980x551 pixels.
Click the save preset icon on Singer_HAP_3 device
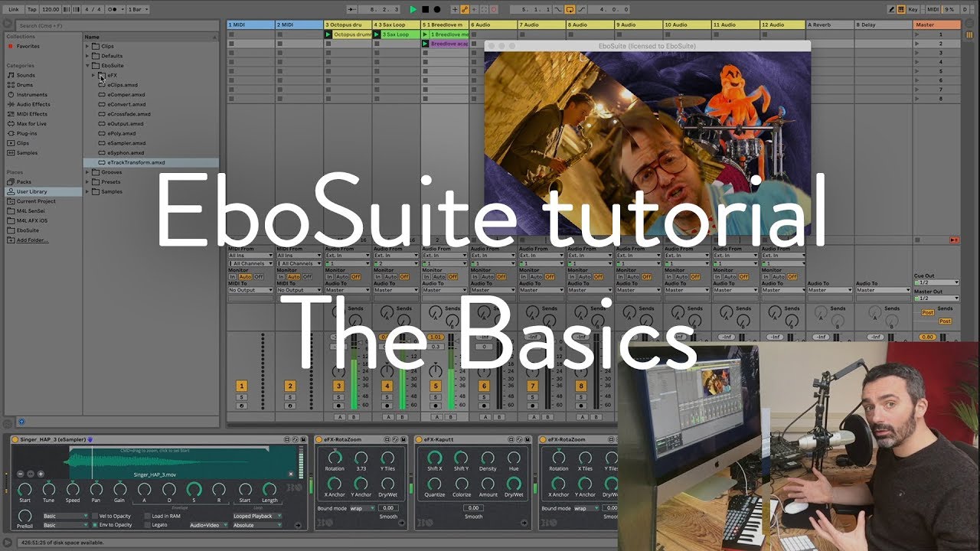304,439
